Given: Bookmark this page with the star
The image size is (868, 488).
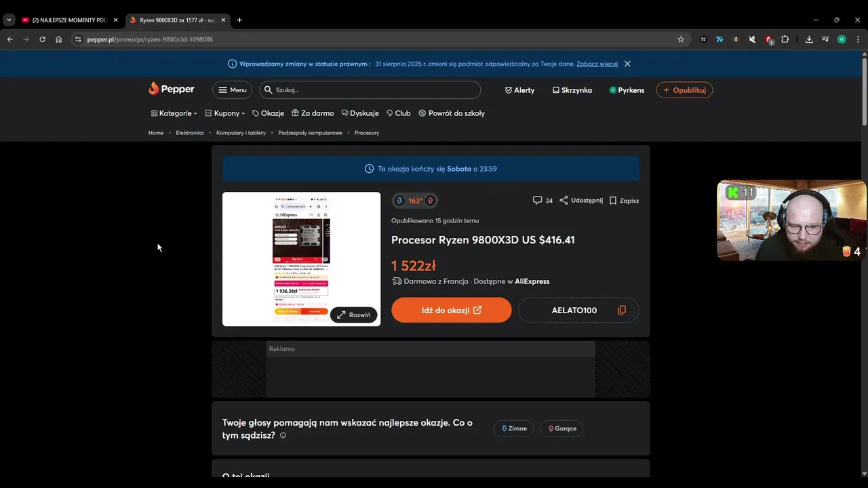Looking at the screenshot, I should point(681,39).
